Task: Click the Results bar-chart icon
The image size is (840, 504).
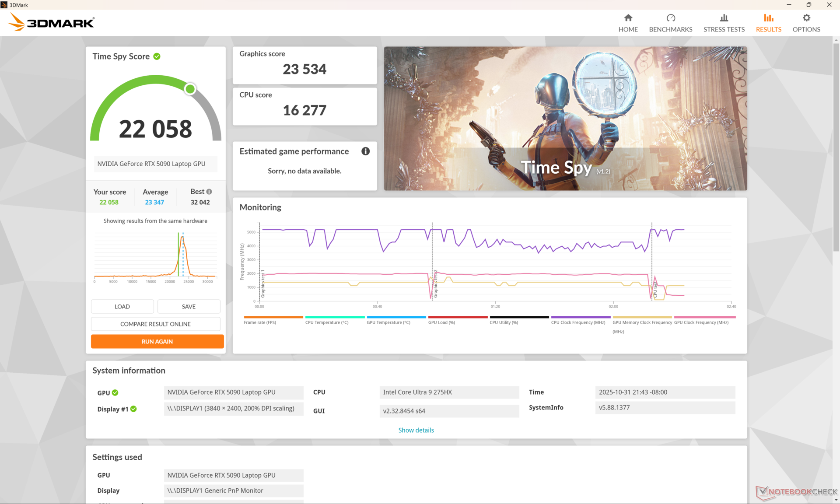Action: 768,18
